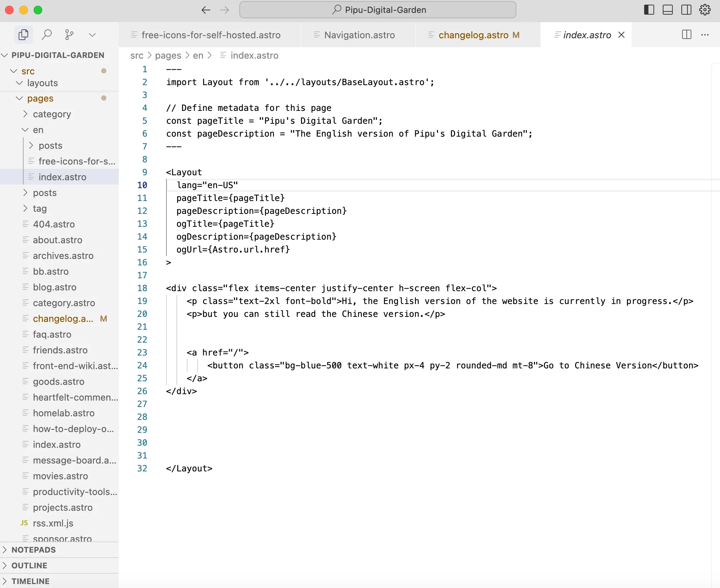Viewport: 720px width, 588px height.
Task: Open bb.astro file
Action: [x=59, y=271]
